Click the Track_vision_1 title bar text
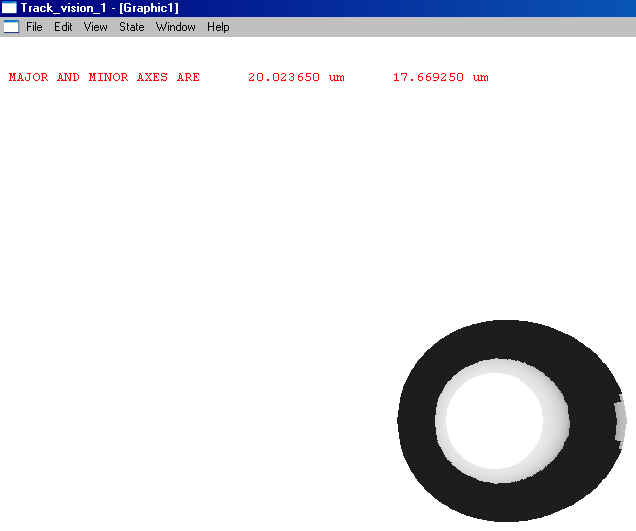 pos(63,8)
